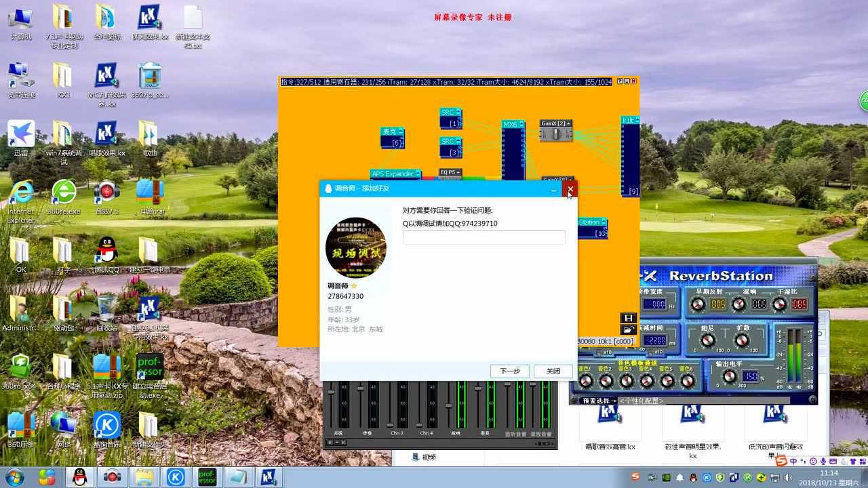The image size is (868, 488).
Task: Open the professor 建立电音启动.exe desktop icon
Action: point(149,375)
